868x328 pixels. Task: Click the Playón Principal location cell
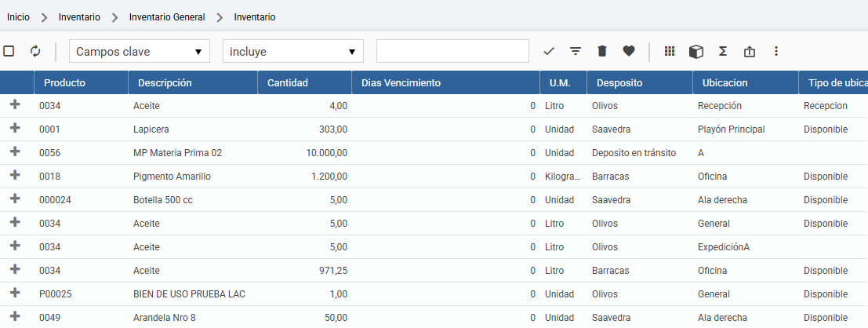coord(746,129)
